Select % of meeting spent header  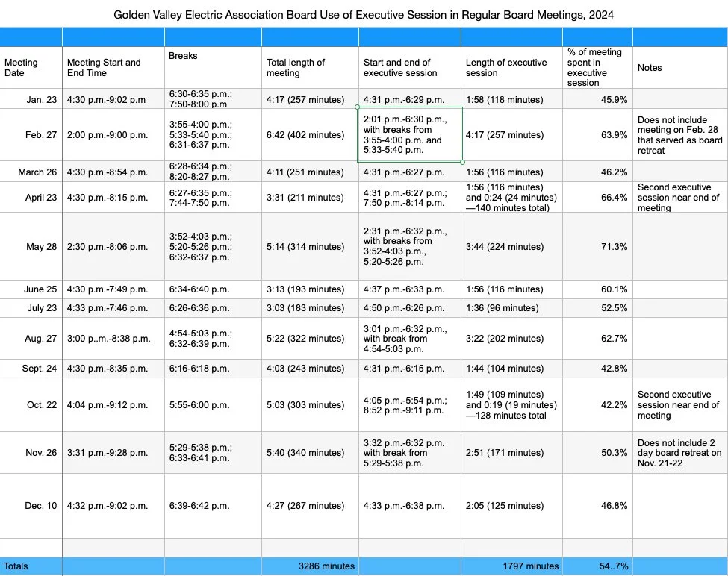[597, 68]
